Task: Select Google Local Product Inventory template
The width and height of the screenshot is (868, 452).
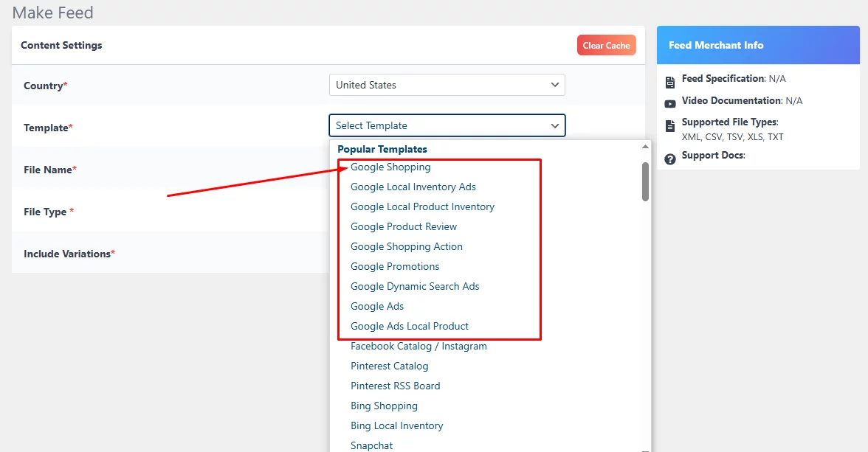Action: click(422, 207)
